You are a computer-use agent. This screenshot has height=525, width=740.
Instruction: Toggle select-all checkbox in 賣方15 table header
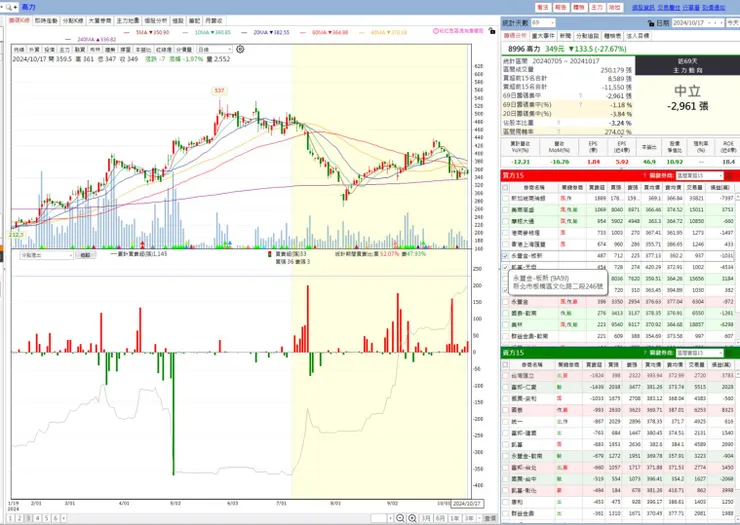pyautogui.click(x=505, y=364)
